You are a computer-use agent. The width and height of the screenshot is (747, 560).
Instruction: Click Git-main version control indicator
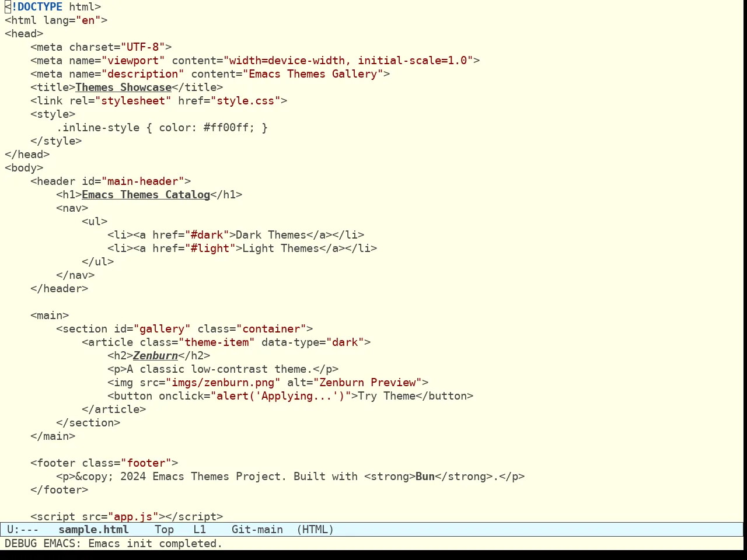tap(257, 530)
